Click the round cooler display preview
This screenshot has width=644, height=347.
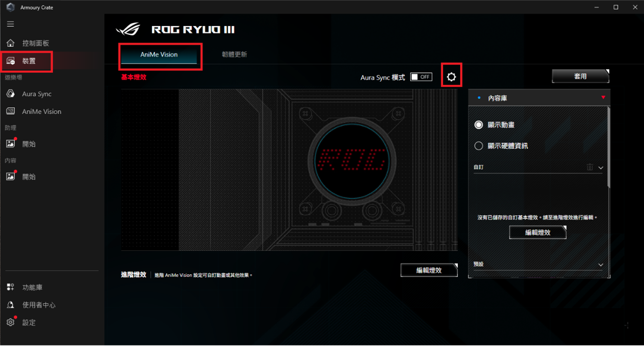(352, 161)
